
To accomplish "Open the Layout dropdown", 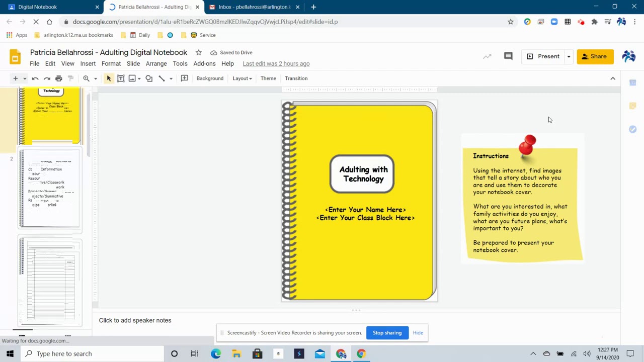I will [242, 78].
